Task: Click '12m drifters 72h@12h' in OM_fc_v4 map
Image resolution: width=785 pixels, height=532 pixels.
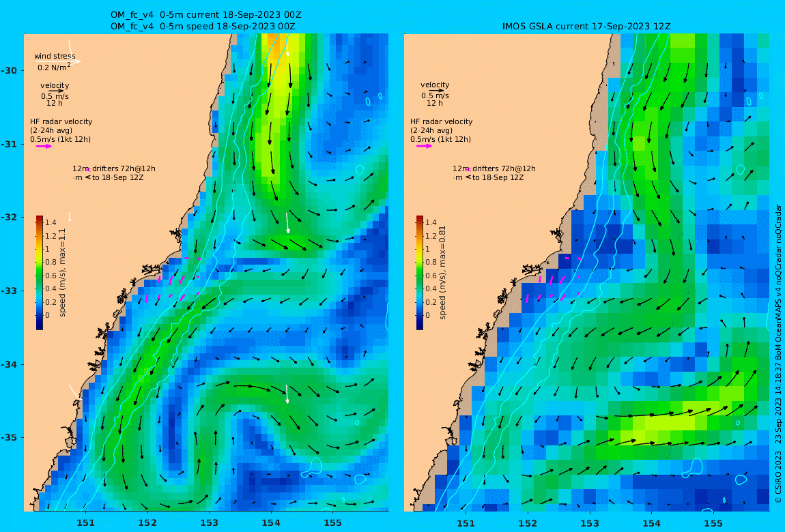Action: tap(114, 168)
